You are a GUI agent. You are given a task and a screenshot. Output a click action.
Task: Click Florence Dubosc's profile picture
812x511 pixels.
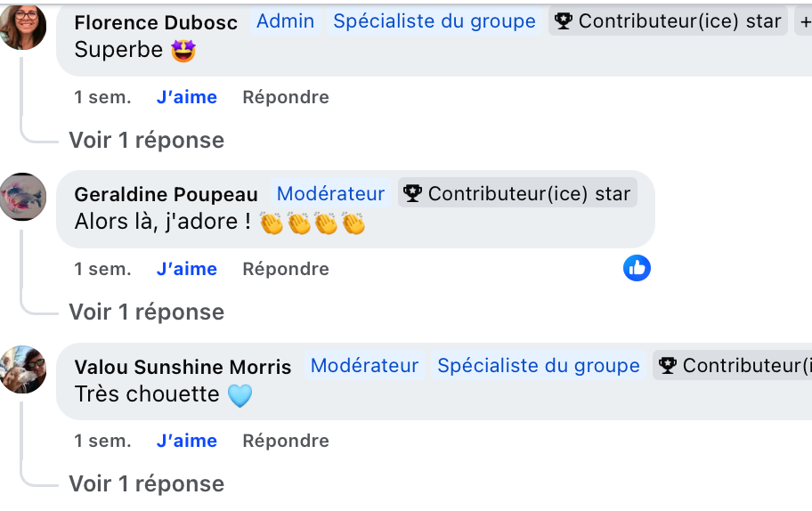pos(23,27)
